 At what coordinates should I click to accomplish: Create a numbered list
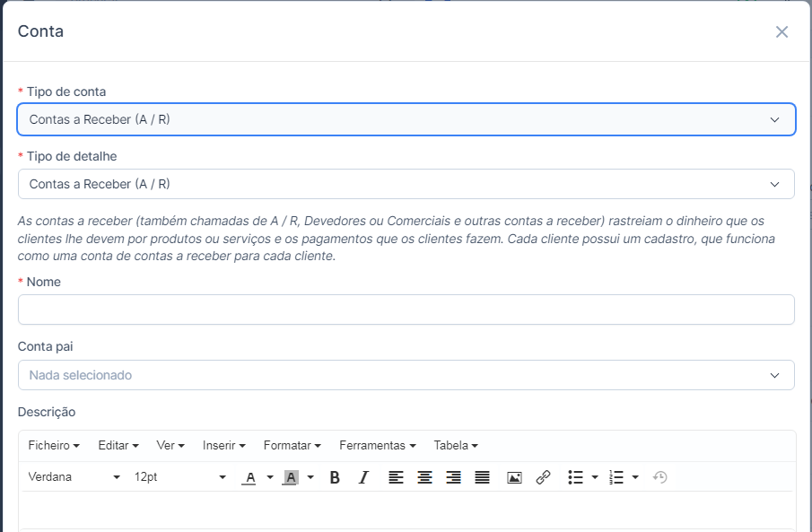coord(616,477)
